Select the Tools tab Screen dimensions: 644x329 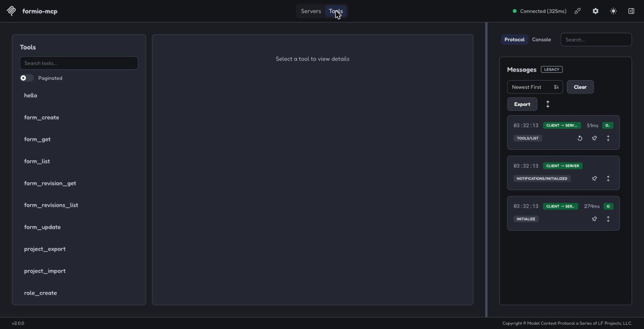[336, 11]
